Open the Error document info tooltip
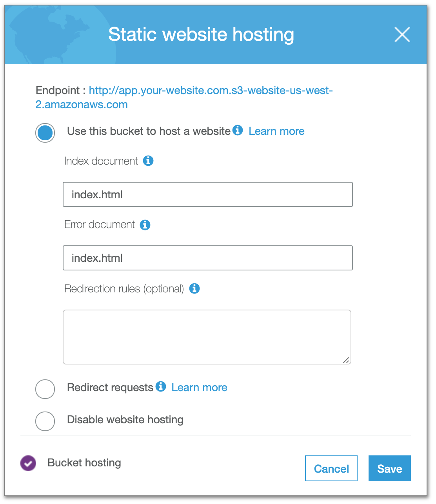Image resolution: width=436 pixels, height=504 pixels. point(145,225)
